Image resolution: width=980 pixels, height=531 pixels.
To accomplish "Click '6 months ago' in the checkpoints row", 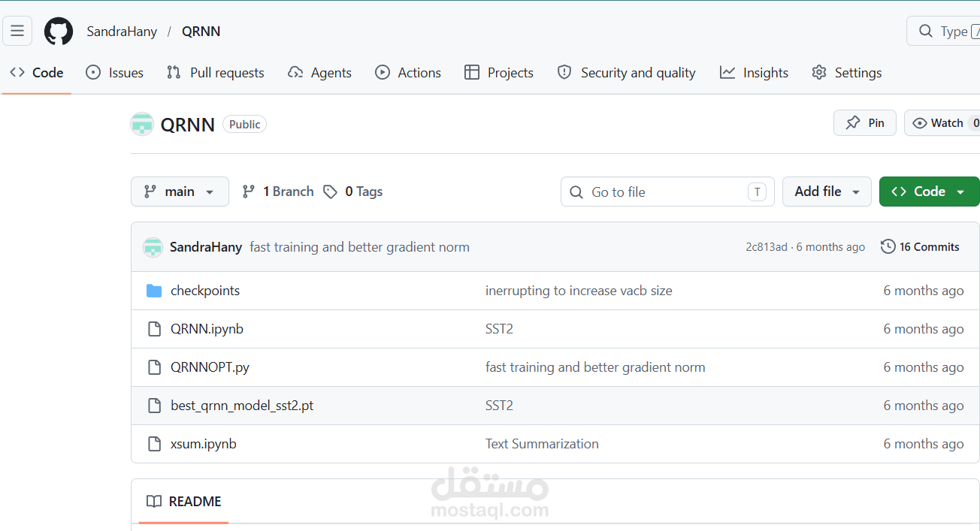I will [924, 291].
